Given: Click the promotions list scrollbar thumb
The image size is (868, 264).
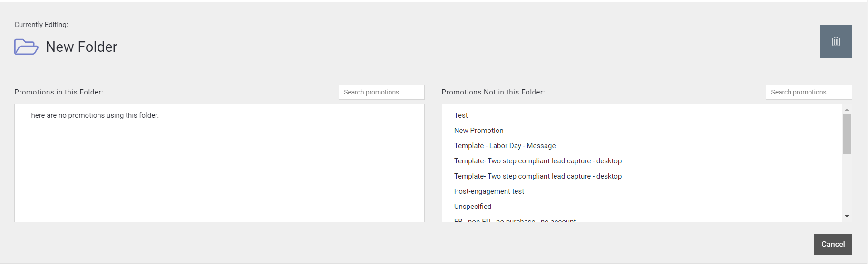Looking at the screenshot, I should pos(847,134).
